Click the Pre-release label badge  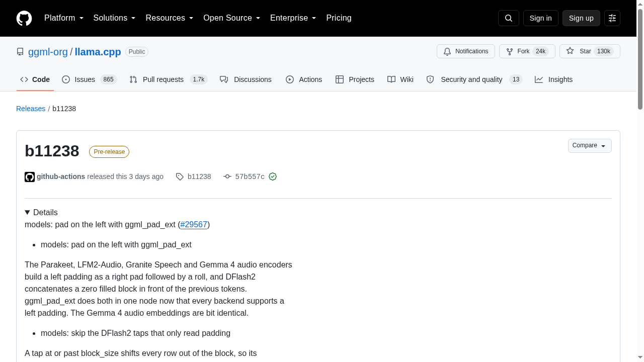(x=109, y=152)
